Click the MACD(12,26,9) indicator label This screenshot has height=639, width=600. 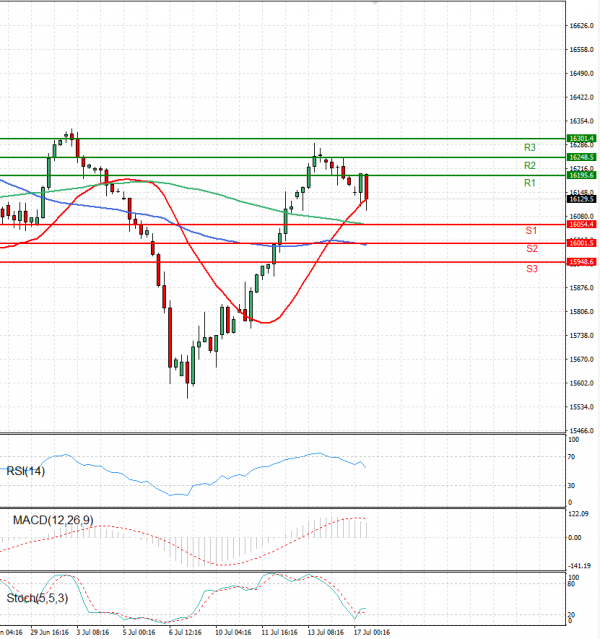(x=53, y=520)
